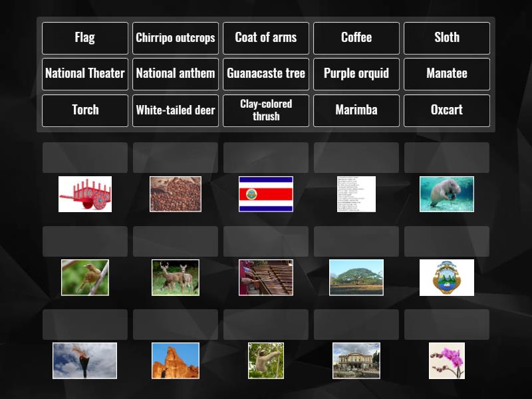Click the Purple orquid word tile
This screenshot has height=399, width=532.
point(356,74)
